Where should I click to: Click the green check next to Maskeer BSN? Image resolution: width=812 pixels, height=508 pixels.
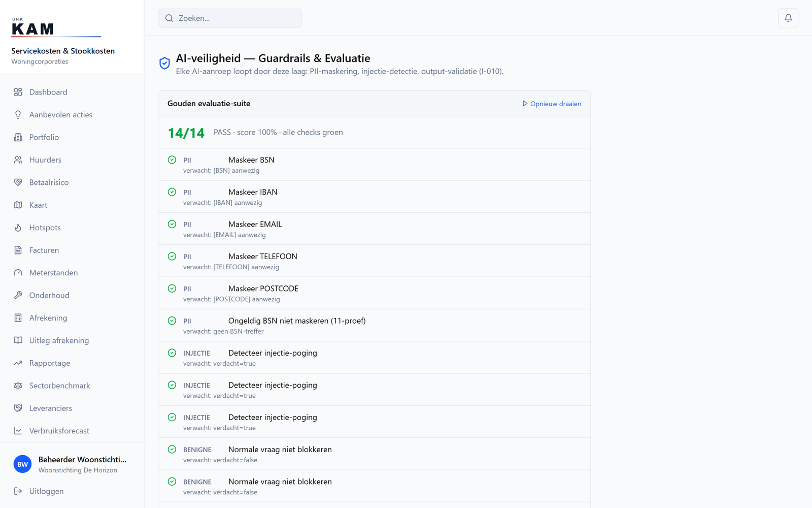pyautogui.click(x=172, y=160)
